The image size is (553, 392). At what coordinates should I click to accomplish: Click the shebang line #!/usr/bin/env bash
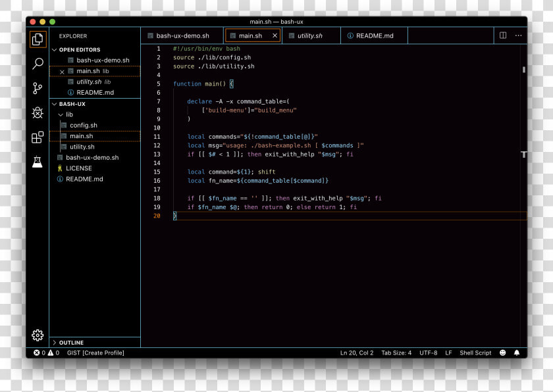(207, 49)
